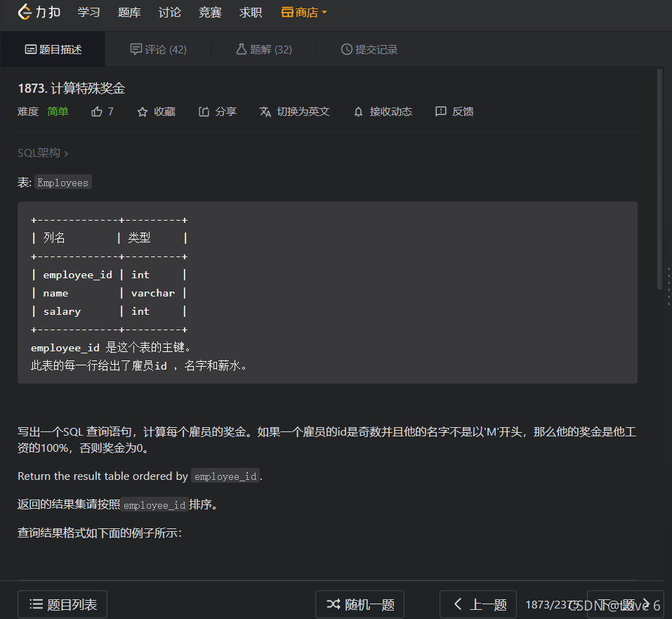Click the bell icon for 接收动态
The image size is (672, 619).
[x=358, y=112]
